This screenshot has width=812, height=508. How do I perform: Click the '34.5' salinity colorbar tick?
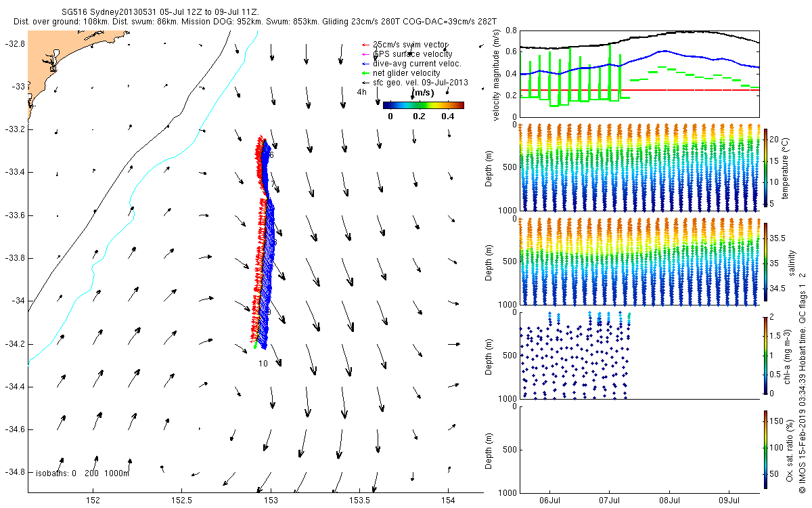click(x=779, y=289)
